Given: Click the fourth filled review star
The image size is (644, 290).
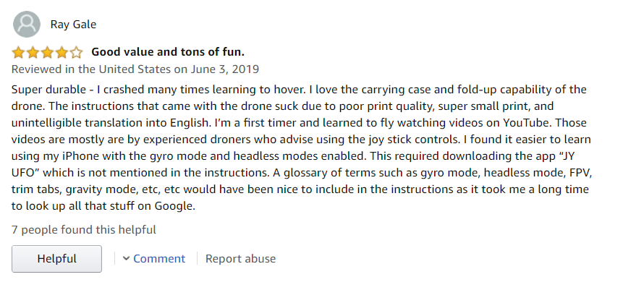Looking at the screenshot, I should coord(62,53).
